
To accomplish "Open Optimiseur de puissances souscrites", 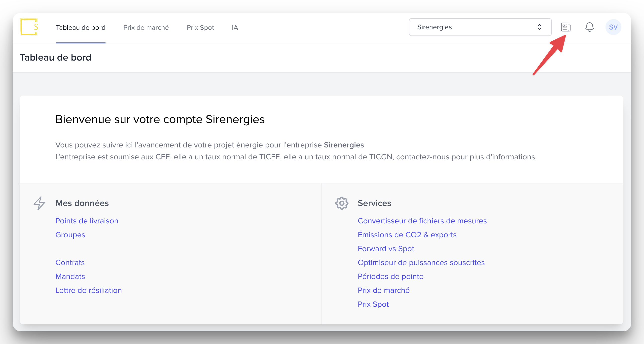I will (x=421, y=263).
